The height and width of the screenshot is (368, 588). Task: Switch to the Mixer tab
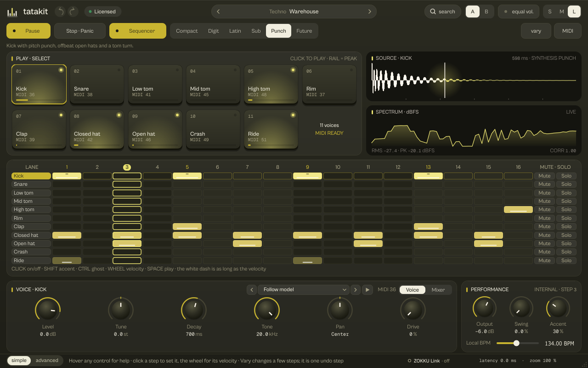coord(438,290)
